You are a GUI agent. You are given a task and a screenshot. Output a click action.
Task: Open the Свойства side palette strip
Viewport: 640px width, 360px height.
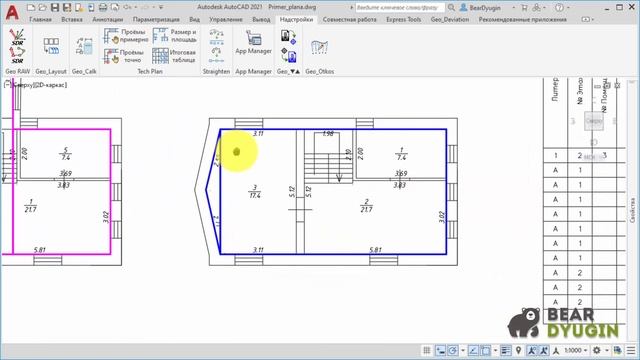point(633,211)
